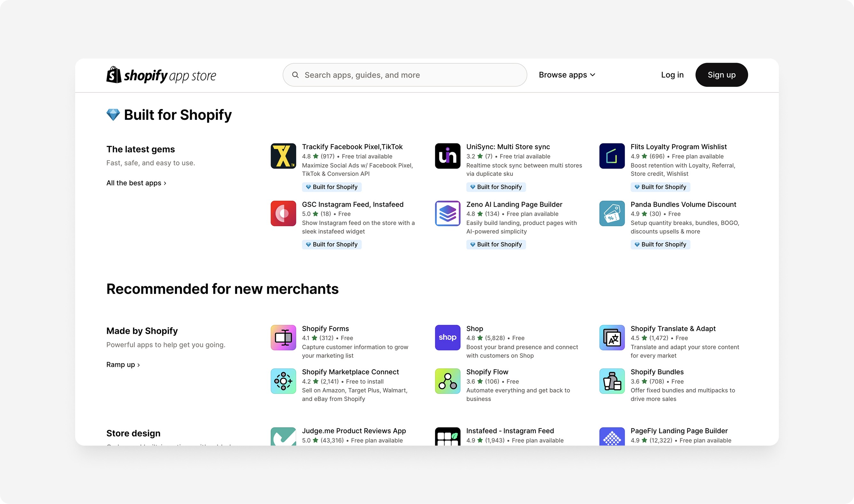This screenshot has width=854, height=504.
Task: Click The latest gems heading
Action: [140, 149]
